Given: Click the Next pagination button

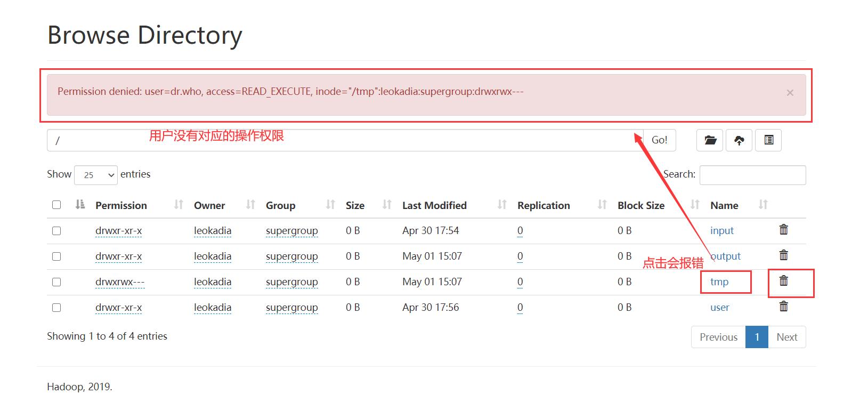Looking at the screenshot, I should [x=786, y=337].
